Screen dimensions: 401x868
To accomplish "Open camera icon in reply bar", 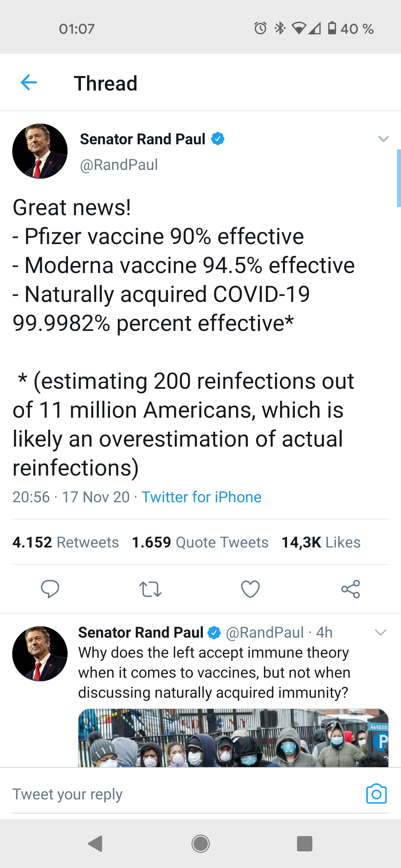I will (x=376, y=794).
